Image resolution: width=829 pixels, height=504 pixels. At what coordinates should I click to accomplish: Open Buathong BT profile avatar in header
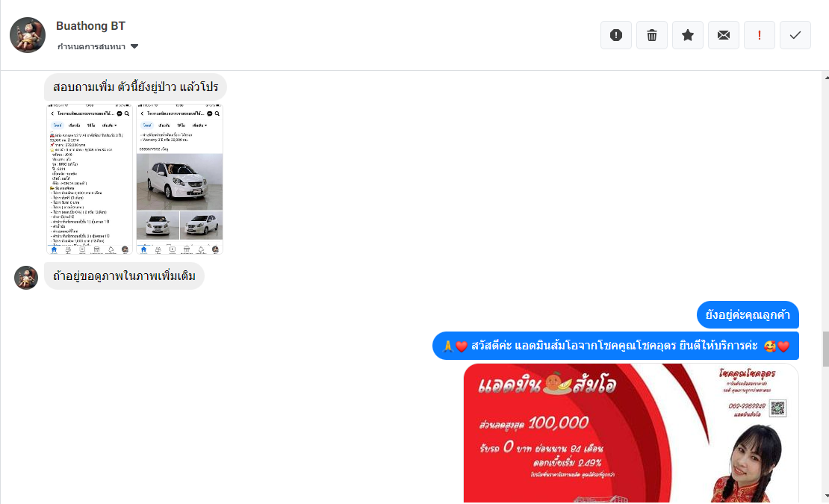click(x=28, y=35)
